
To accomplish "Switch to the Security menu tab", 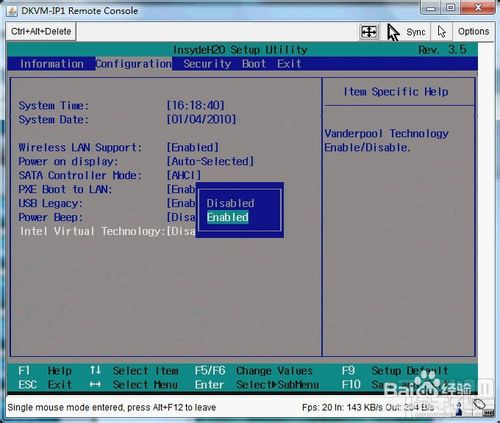I will (x=207, y=64).
